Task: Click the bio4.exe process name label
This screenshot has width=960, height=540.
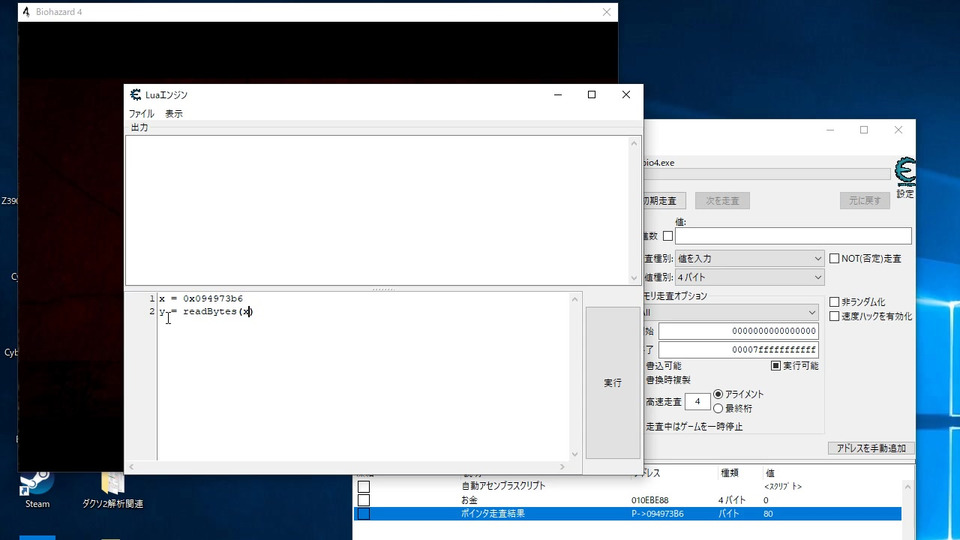Action: 659,162
